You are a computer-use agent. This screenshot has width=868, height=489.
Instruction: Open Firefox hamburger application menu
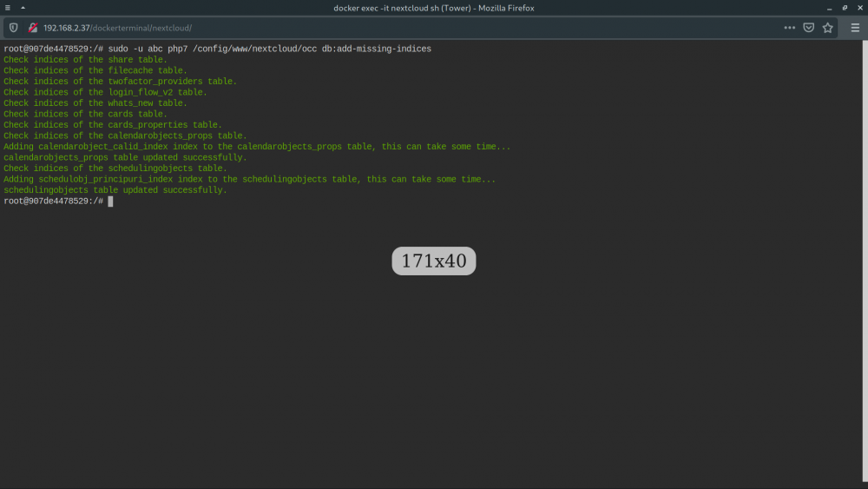tap(855, 28)
